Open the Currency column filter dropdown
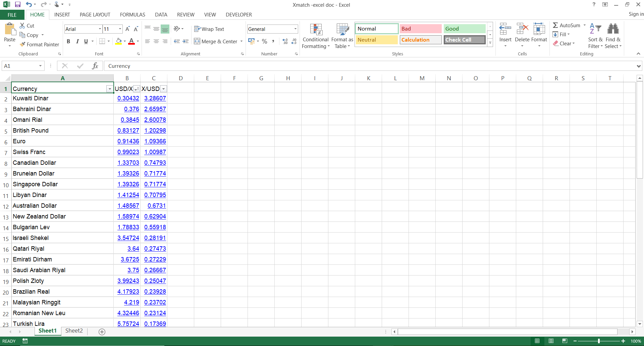The image size is (644, 346). (109, 89)
